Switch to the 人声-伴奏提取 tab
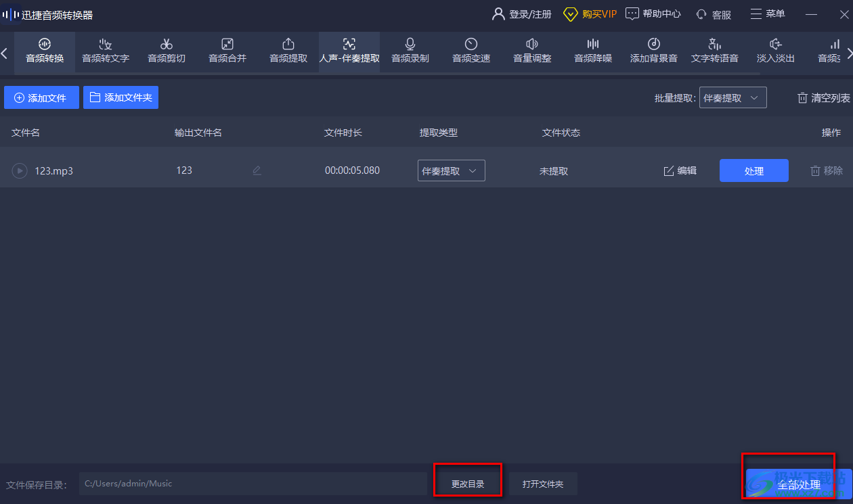The width and height of the screenshot is (853, 504). [349, 51]
